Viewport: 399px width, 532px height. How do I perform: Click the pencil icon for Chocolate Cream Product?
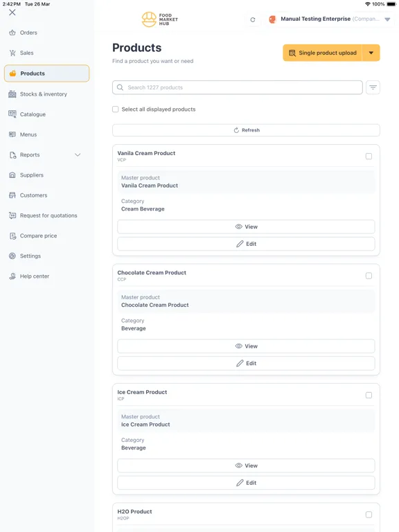[240, 364]
